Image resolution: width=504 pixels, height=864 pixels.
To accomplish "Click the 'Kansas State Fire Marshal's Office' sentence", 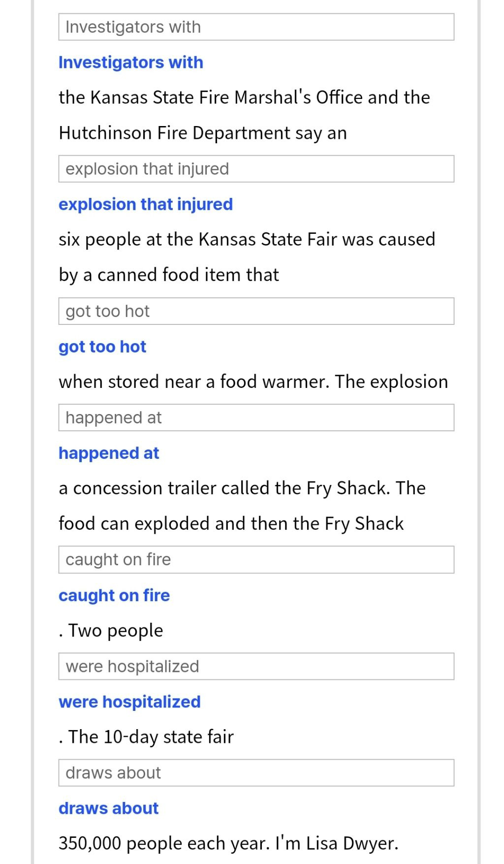I will (244, 97).
